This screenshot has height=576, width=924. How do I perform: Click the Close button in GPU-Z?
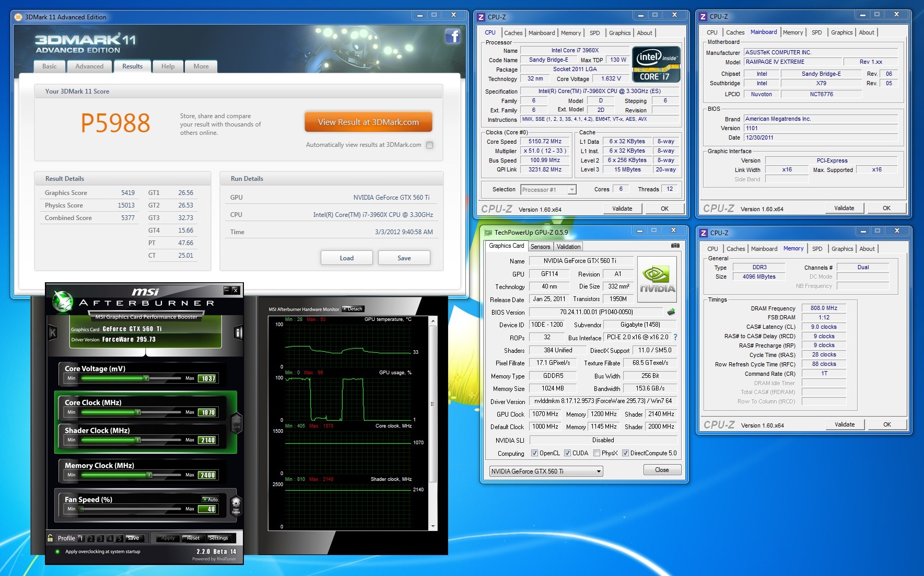click(662, 470)
